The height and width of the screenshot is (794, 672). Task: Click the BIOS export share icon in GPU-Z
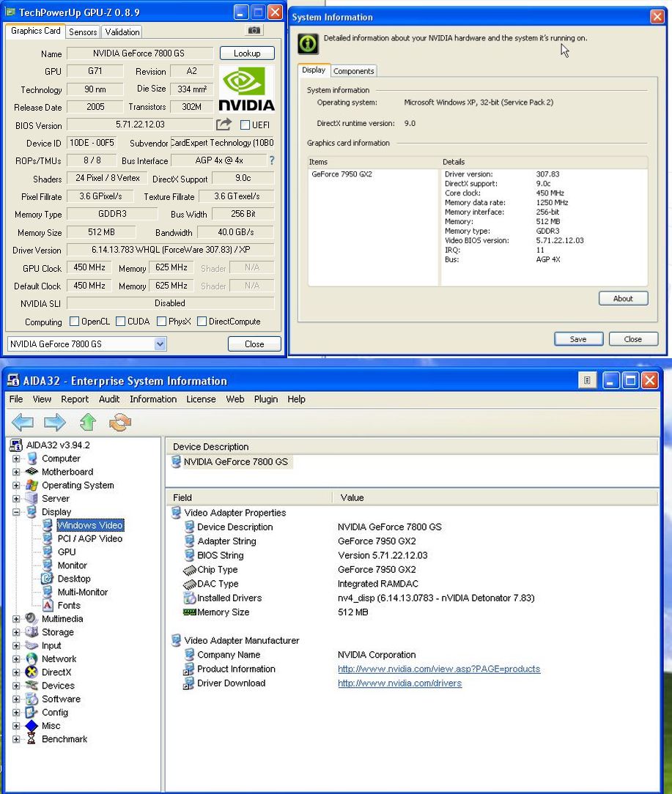[x=224, y=124]
